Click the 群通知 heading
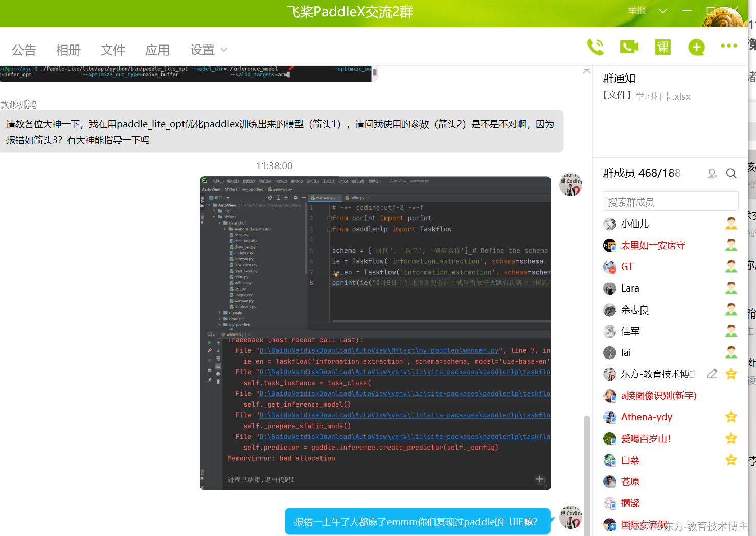 [619, 78]
